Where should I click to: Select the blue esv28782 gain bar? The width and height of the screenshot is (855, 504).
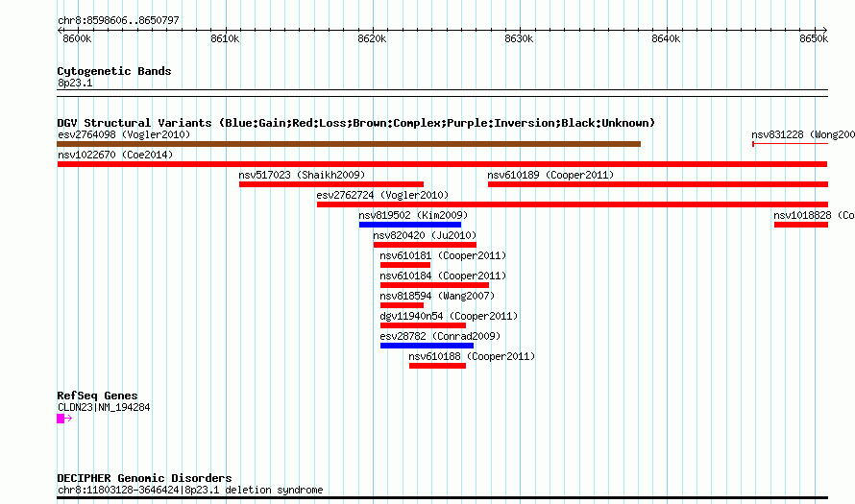pyautogui.click(x=427, y=346)
